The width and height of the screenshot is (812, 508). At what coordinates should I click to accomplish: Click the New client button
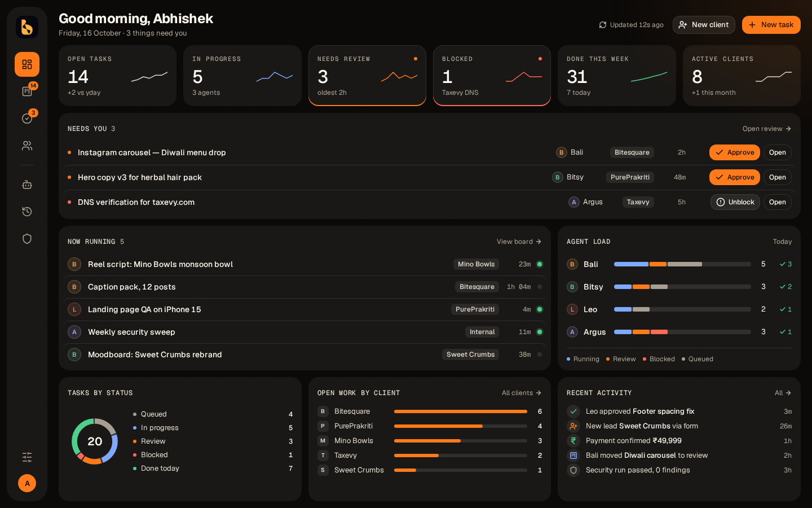[704, 25]
